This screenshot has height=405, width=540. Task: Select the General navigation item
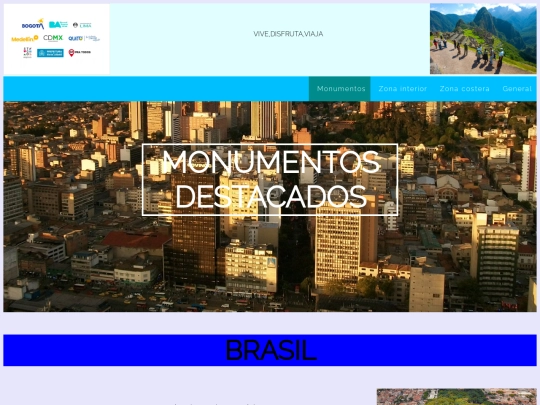tap(517, 89)
